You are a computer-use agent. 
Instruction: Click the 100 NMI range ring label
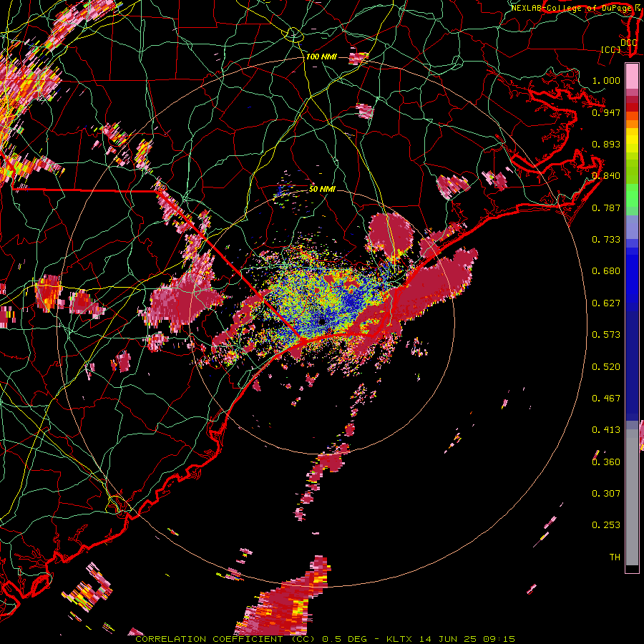click(x=321, y=57)
